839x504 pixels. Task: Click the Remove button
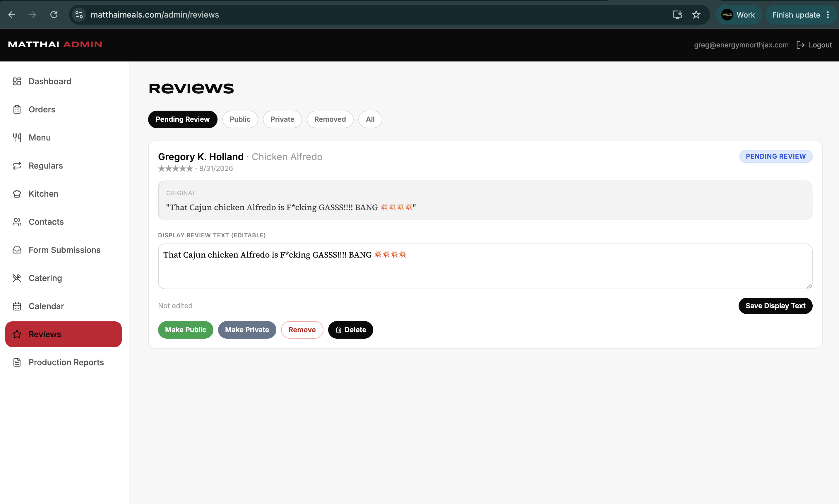coord(302,330)
